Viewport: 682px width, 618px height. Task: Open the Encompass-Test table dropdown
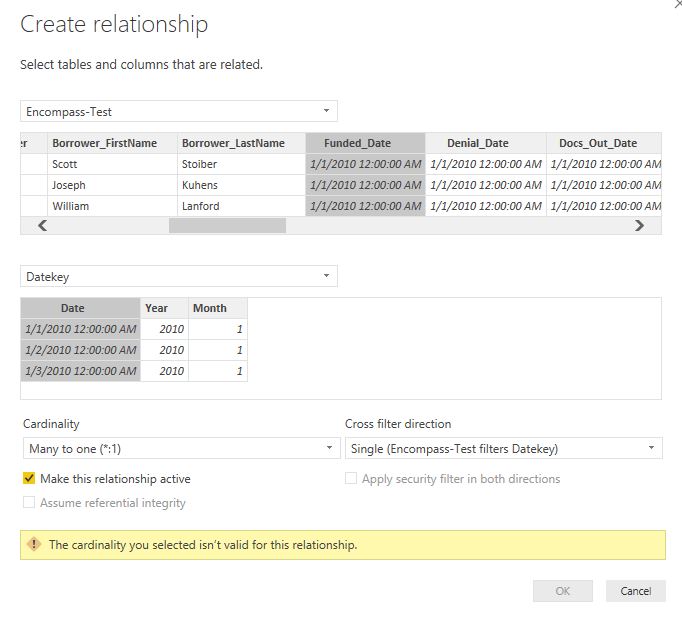pyautogui.click(x=179, y=111)
